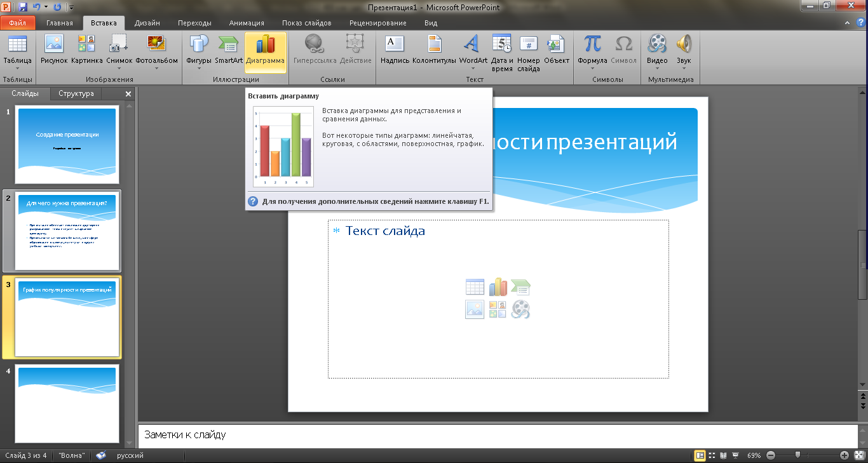Switch to the Структура pane tab
868x463 pixels.
coord(76,93)
